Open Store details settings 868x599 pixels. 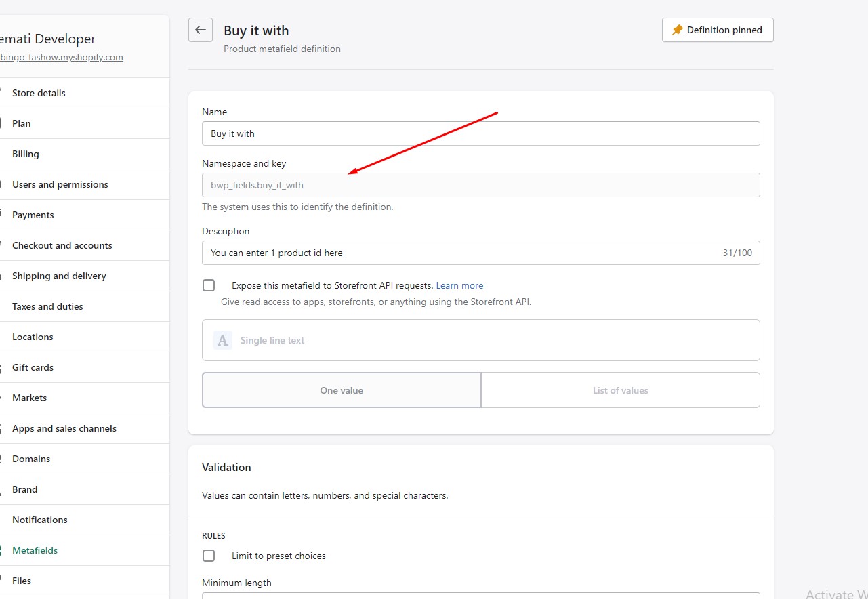coord(39,93)
